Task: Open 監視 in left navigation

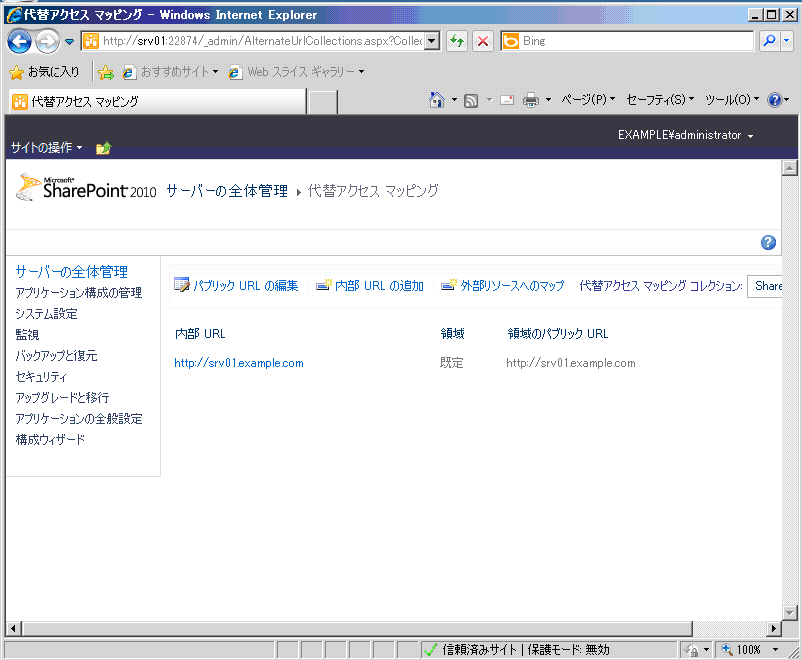Action: (27, 335)
